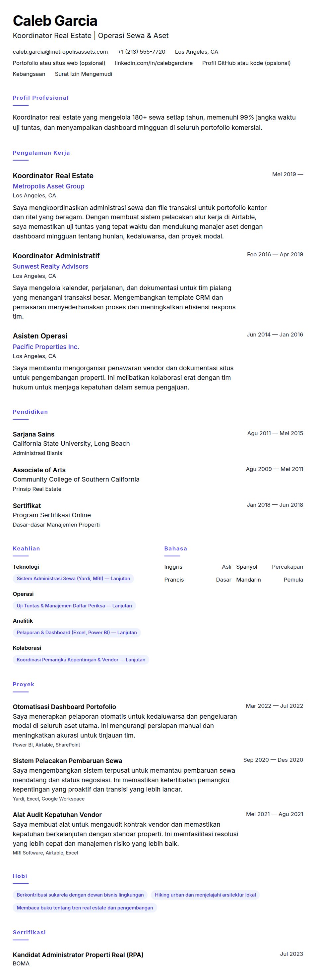Click the Hobi section heading

point(20,876)
